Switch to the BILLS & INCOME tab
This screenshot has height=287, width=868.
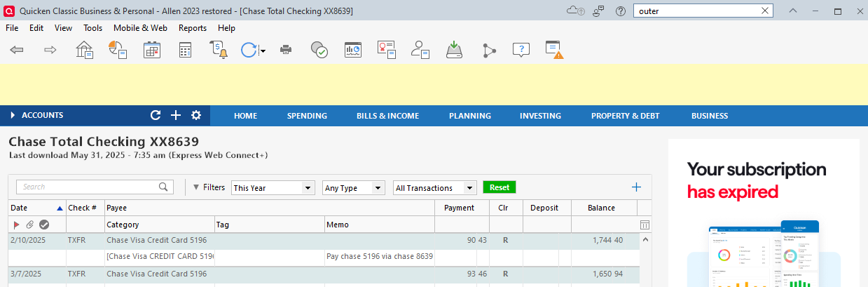point(387,116)
